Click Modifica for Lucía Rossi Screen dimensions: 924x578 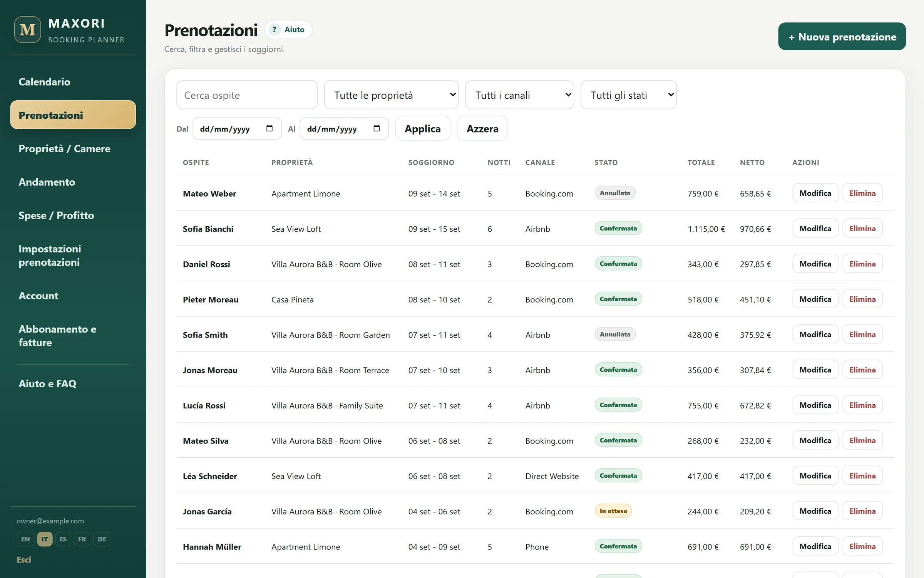click(x=815, y=405)
